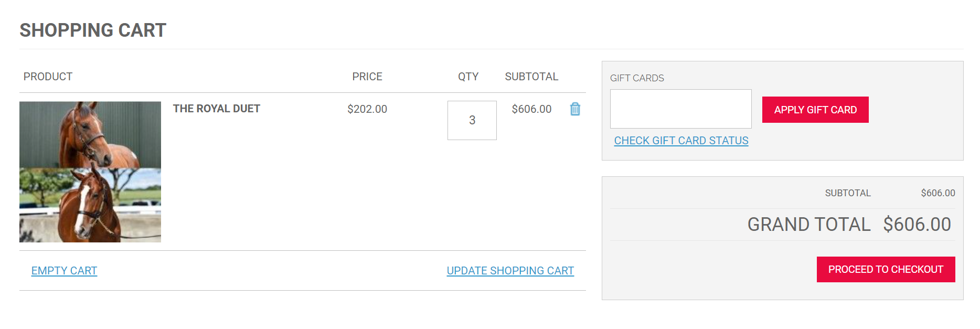The width and height of the screenshot is (980, 329).
Task: Empty the cart
Action: point(64,271)
